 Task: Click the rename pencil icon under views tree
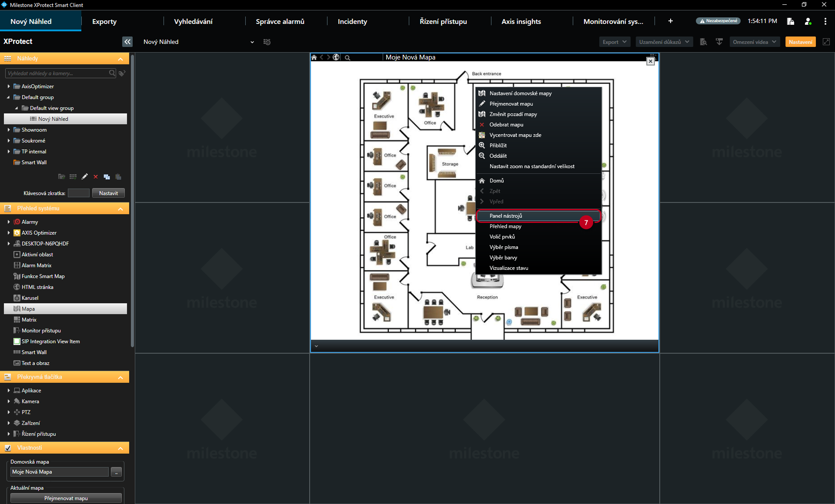point(84,177)
